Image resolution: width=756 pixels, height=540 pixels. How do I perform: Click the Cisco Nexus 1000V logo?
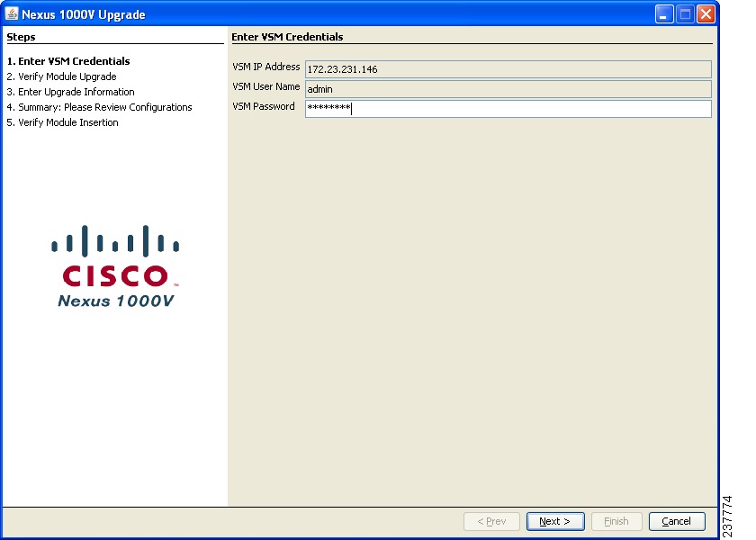[115, 265]
